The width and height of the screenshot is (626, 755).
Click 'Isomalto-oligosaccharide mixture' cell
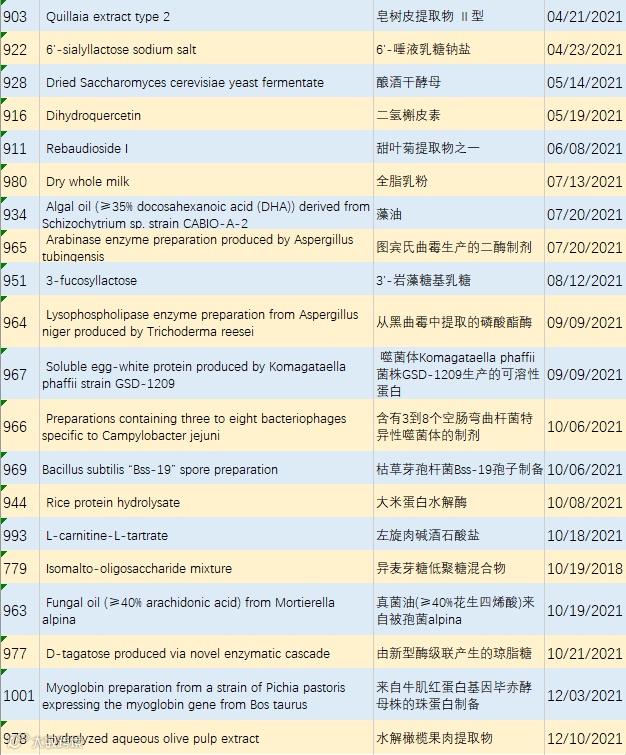click(206, 568)
